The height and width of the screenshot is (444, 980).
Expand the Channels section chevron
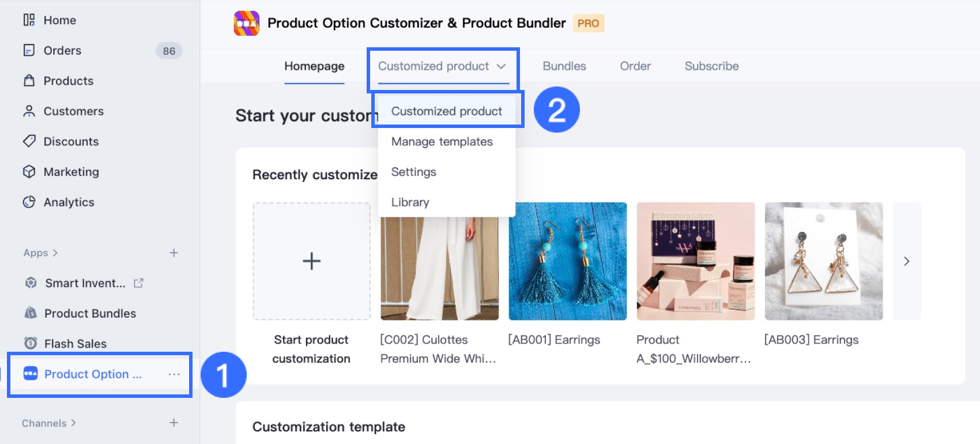click(73, 423)
